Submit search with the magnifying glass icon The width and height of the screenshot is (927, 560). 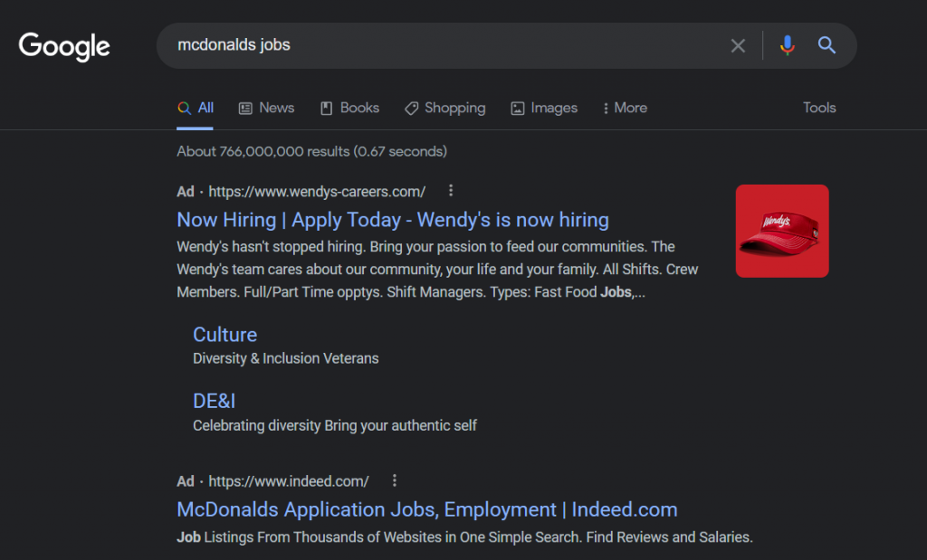827,45
